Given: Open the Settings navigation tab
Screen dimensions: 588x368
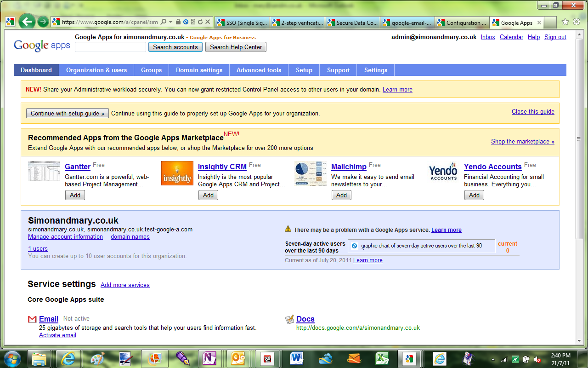Looking at the screenshot, I should 376,70.
